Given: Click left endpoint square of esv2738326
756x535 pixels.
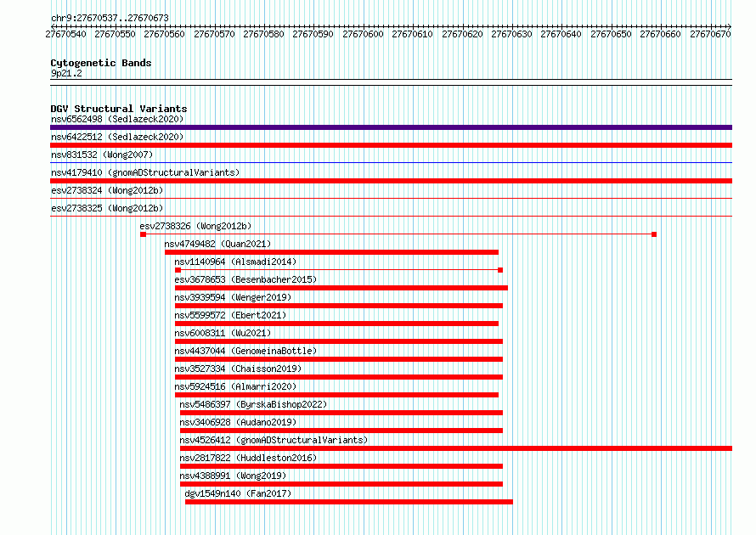Looking at the screenshot, I should click(x=144, y=234).
